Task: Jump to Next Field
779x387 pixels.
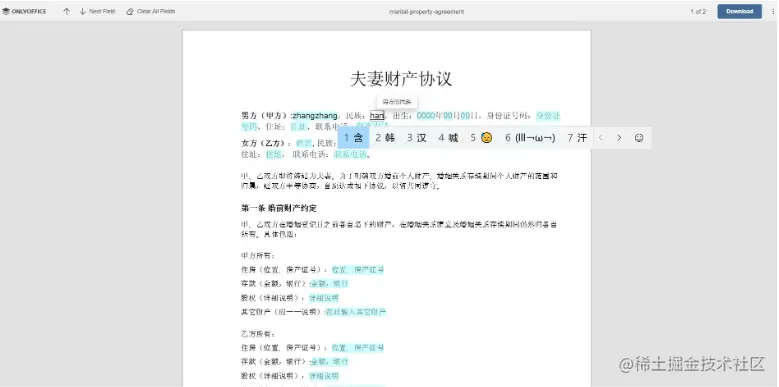Action: point(97,11)
